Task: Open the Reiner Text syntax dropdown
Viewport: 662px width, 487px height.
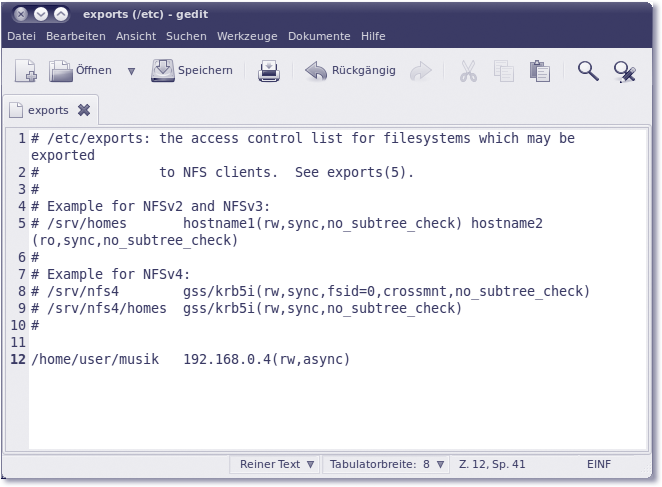Action: pos(277,465)
